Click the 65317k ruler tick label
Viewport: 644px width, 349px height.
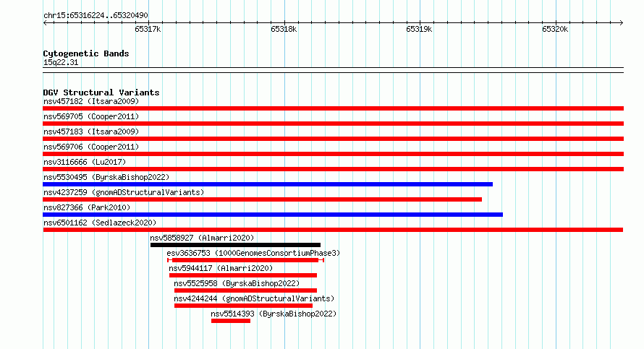point(148,29)
